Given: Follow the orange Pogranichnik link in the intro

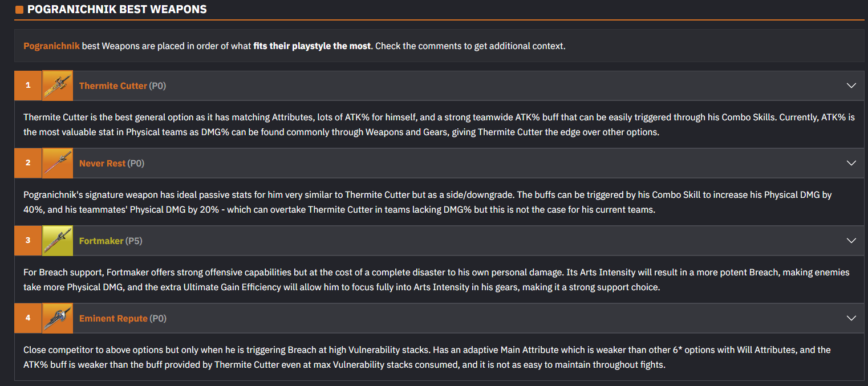Looking at the screenshot, I should [x=51, y=46].
